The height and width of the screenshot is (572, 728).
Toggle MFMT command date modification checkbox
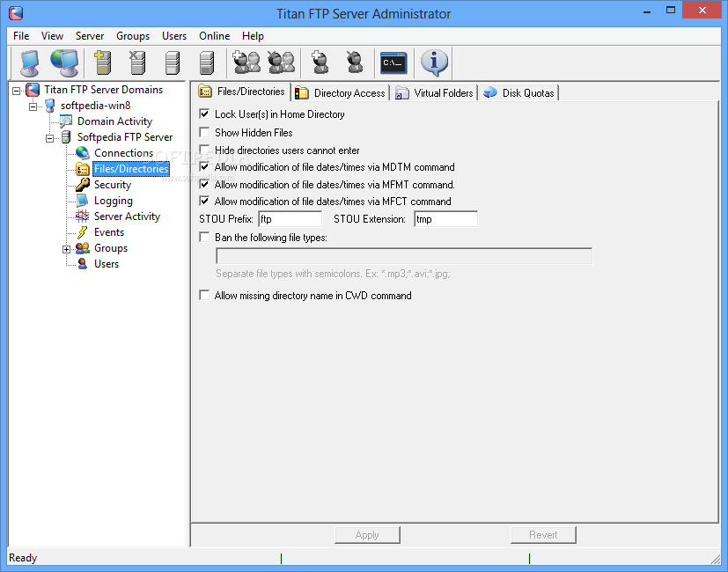204,184
